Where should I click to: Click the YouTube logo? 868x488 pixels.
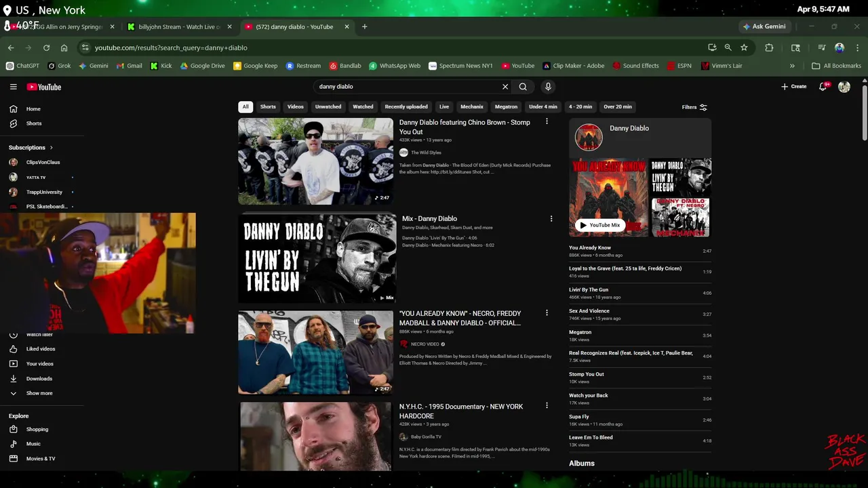44,87
